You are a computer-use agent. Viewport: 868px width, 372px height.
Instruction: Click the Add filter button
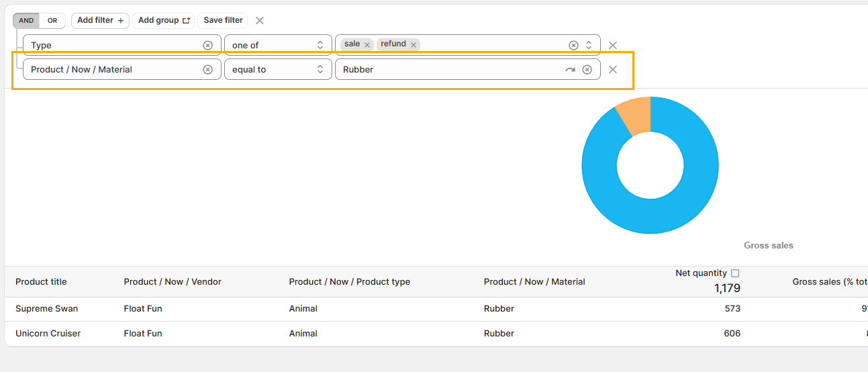pos(100,20)
